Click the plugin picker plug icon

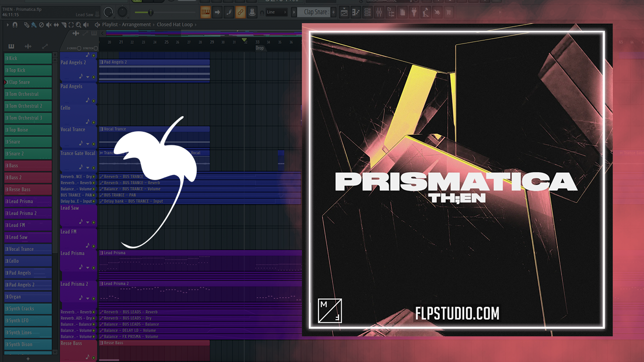point(414,12)
